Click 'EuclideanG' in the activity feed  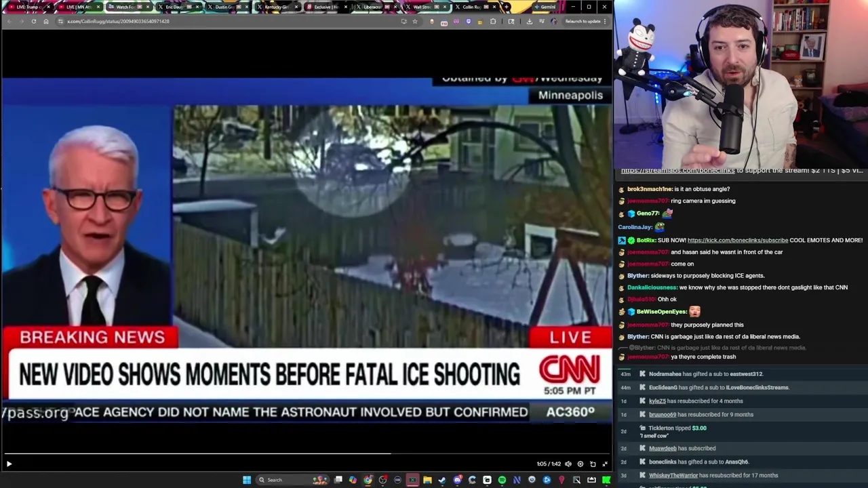coord(663,388)
